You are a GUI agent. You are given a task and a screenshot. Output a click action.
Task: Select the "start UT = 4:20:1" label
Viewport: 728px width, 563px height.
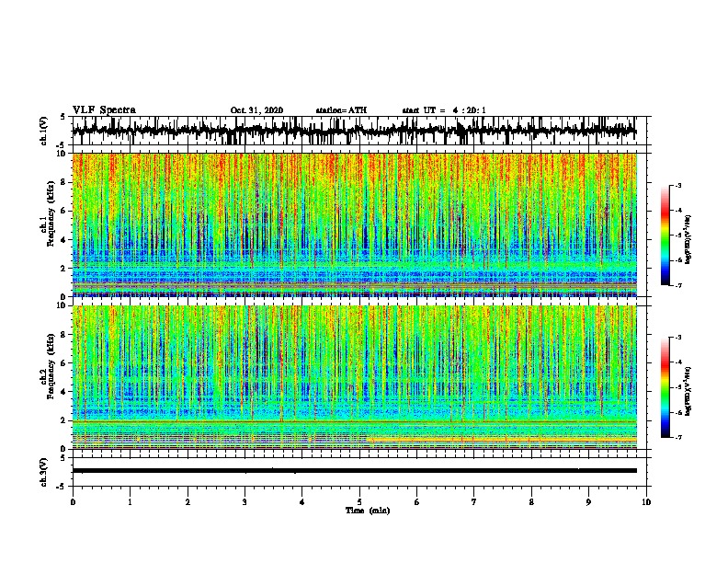(444, 110)
